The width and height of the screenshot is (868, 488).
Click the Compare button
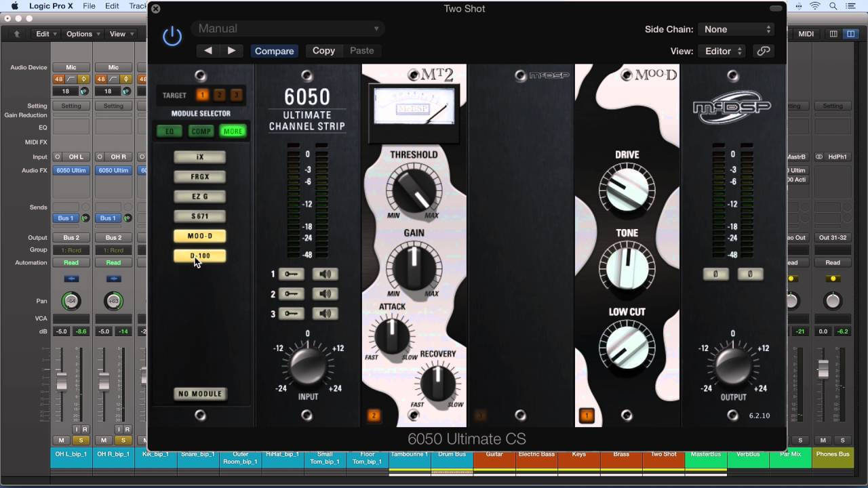(274, 51)
